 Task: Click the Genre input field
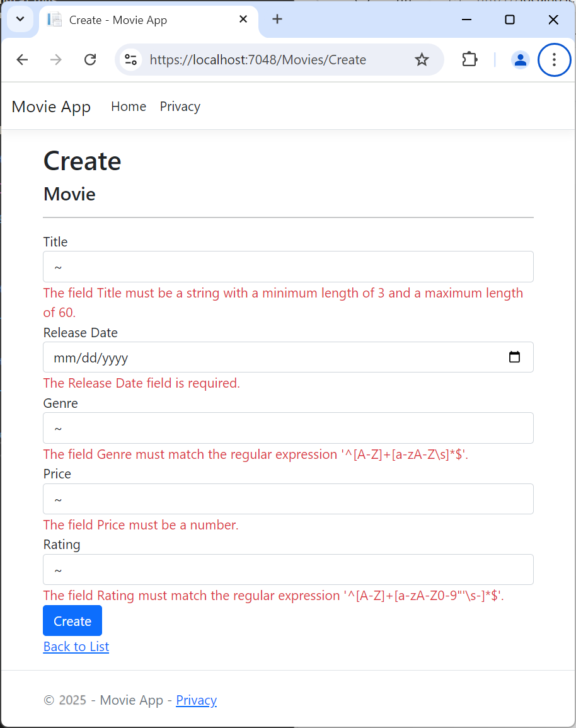[x=287, y=427]
